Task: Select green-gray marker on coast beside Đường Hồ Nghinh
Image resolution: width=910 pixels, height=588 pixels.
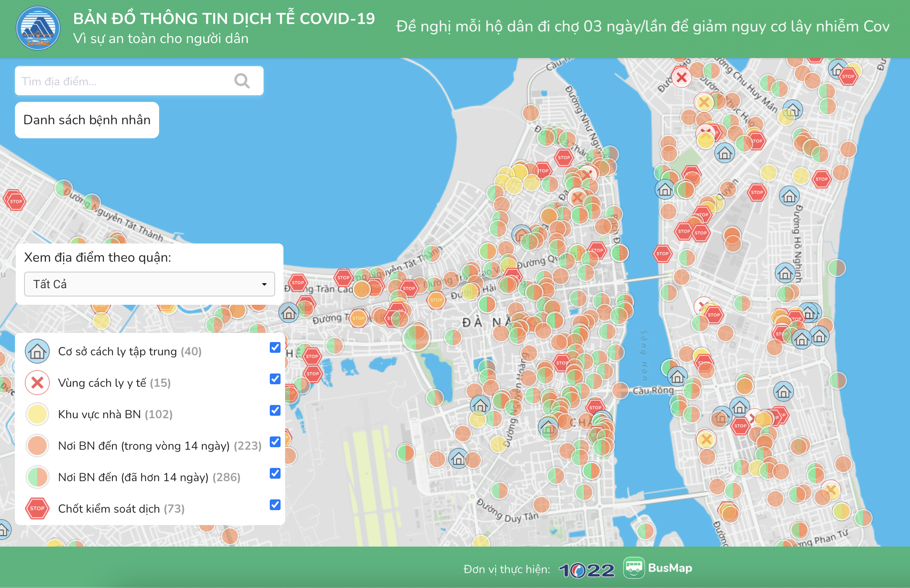Action: click(836, 267)
